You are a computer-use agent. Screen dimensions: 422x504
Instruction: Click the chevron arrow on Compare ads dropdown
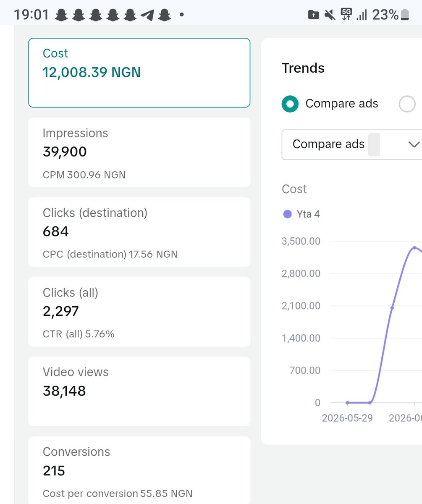click(414, 144)
